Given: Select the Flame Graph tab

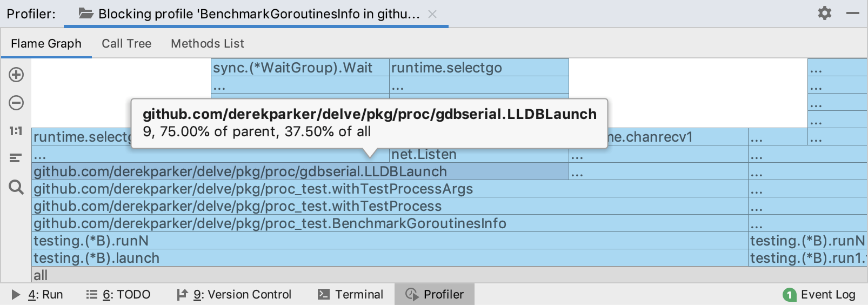Looking at the screenshot, I should click(46, 43).
